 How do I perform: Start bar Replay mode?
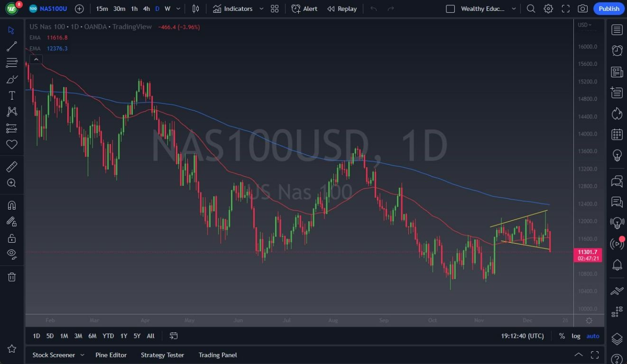tap(341, 9)
